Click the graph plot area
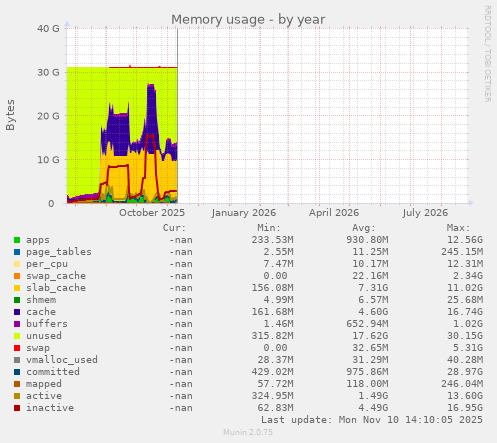497x443 pixels. coord(267,116)
